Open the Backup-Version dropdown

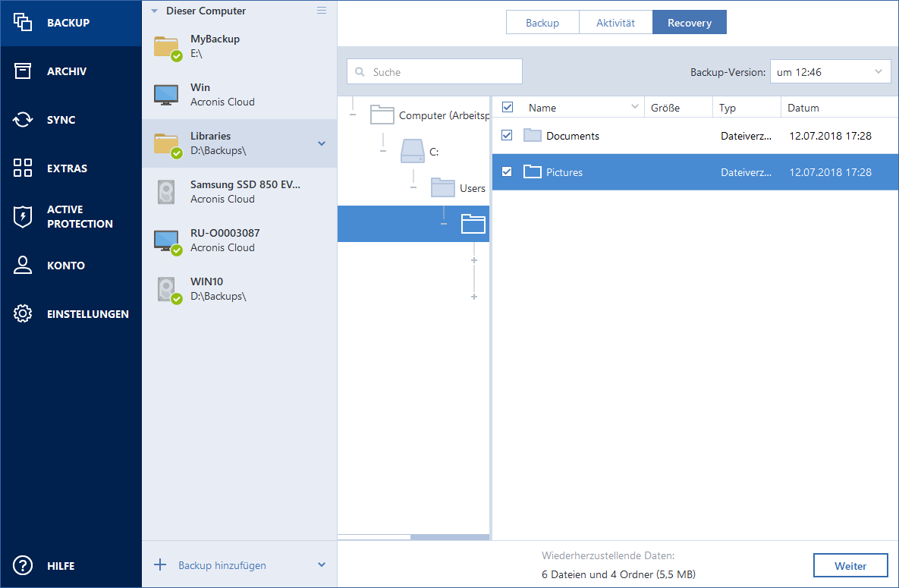tap(830, 71)
